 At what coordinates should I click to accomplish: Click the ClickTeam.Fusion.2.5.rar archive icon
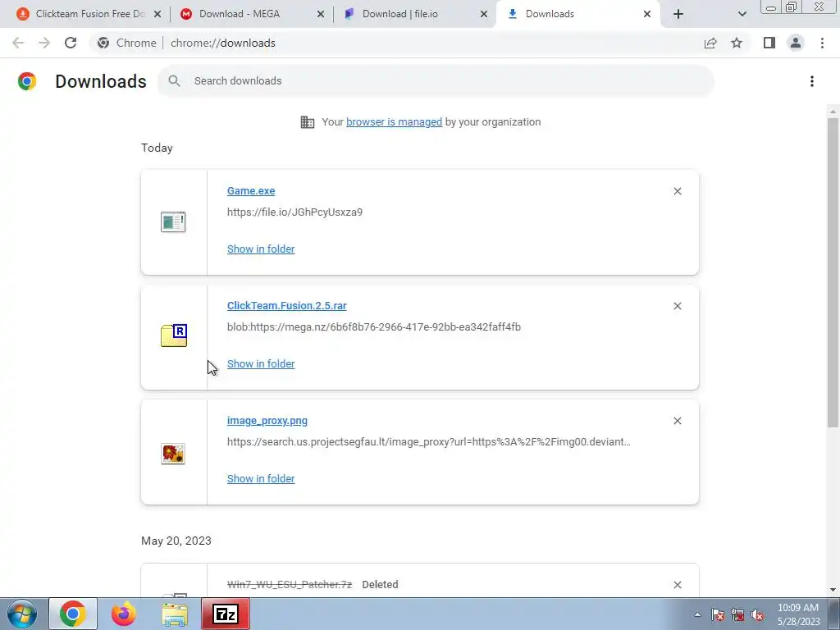174,336
